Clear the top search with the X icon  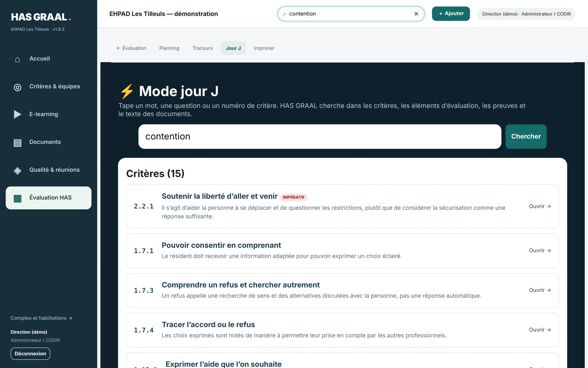pos(416,14)
